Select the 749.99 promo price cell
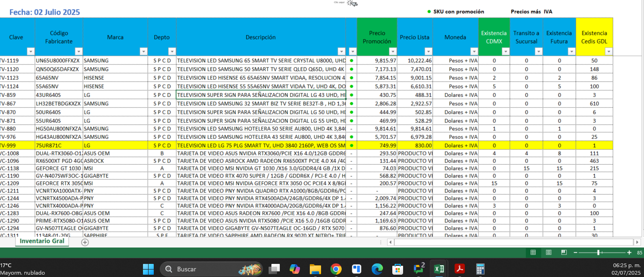The width and height of the screenshot is (644, 277). pos(377,146)
